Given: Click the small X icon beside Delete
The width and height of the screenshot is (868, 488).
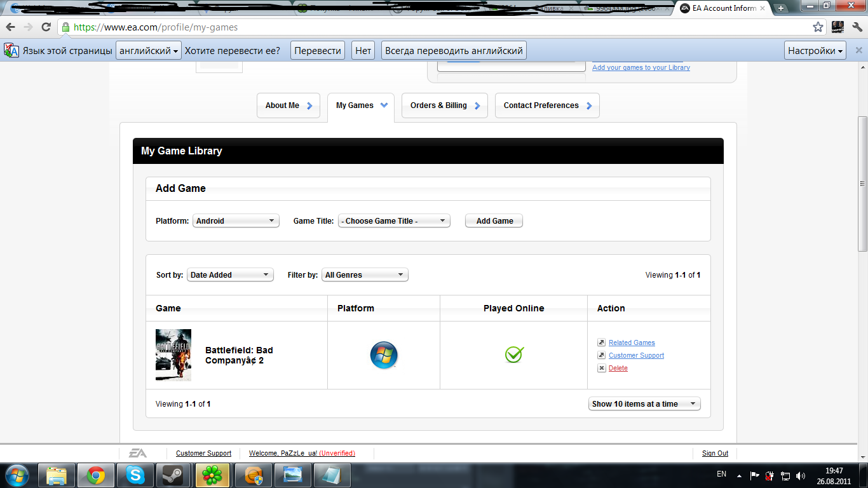Looking at the screenshot, I should click(602, 368).
